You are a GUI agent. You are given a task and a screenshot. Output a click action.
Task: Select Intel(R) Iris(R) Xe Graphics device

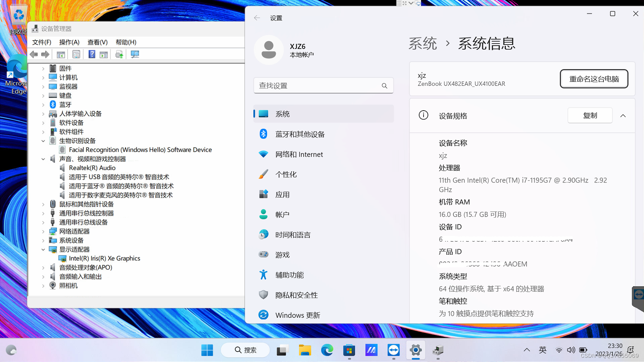pyautogui.click(x=104, y=258)
